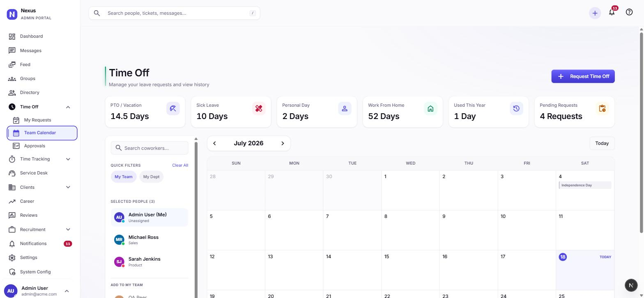Open the Admin User account menu chevron
This screenshot has height=298, width=644.
click(x=67, y=291)
